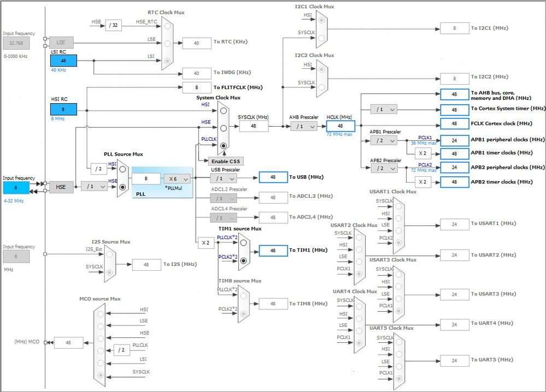Click the blue LSI RC 40 box

(63, 61)
